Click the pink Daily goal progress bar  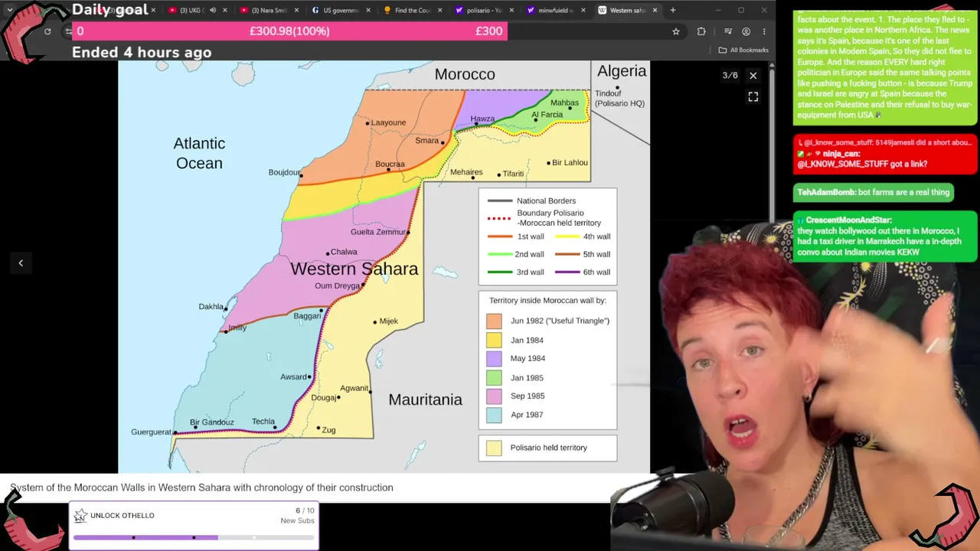[x=289, y=31]
